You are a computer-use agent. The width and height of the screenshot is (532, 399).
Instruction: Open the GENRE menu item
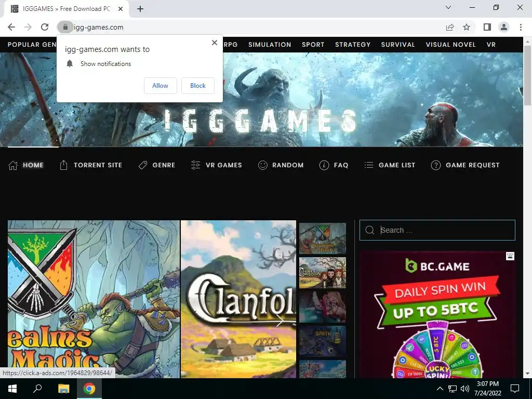[x=164, y=165]
